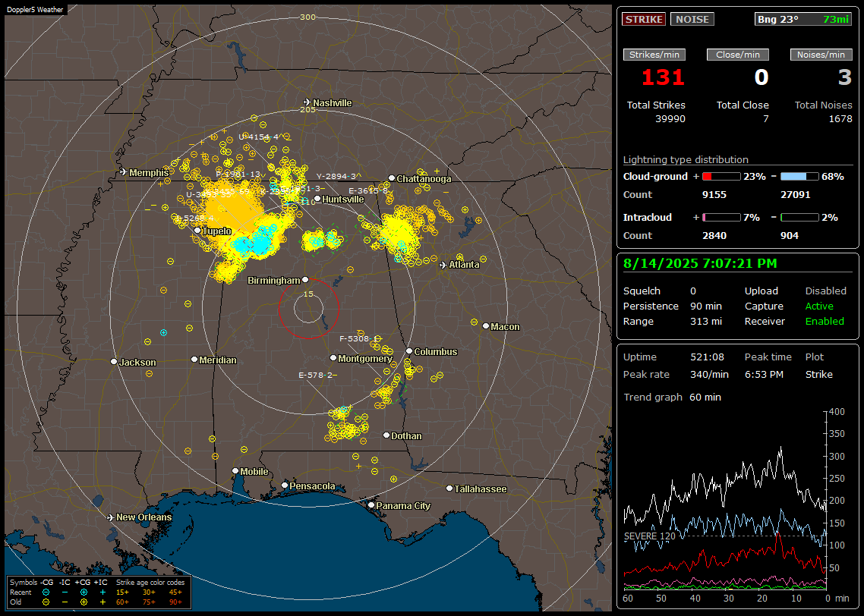Screen dimensions: 864x616
Task: Click the intracloud count 904
Action: click(789, 236)
